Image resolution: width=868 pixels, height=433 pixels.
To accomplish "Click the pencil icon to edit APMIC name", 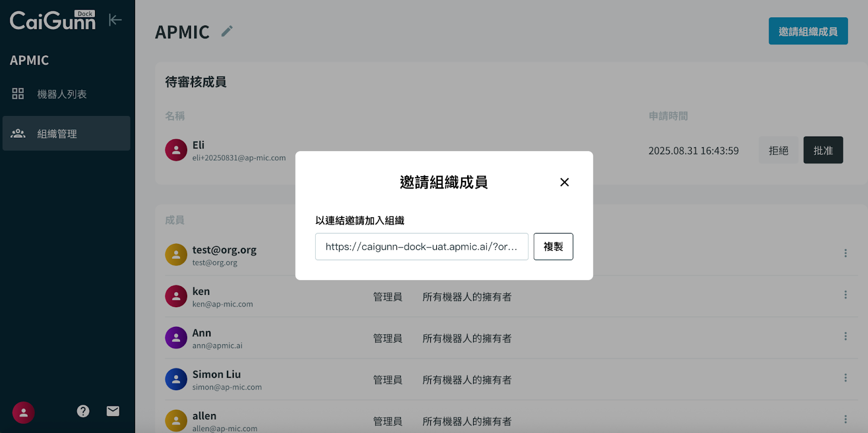I will pos(227,31).
